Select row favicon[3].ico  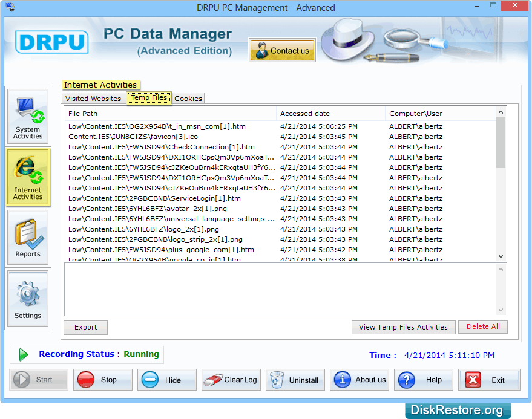(280, 137)
